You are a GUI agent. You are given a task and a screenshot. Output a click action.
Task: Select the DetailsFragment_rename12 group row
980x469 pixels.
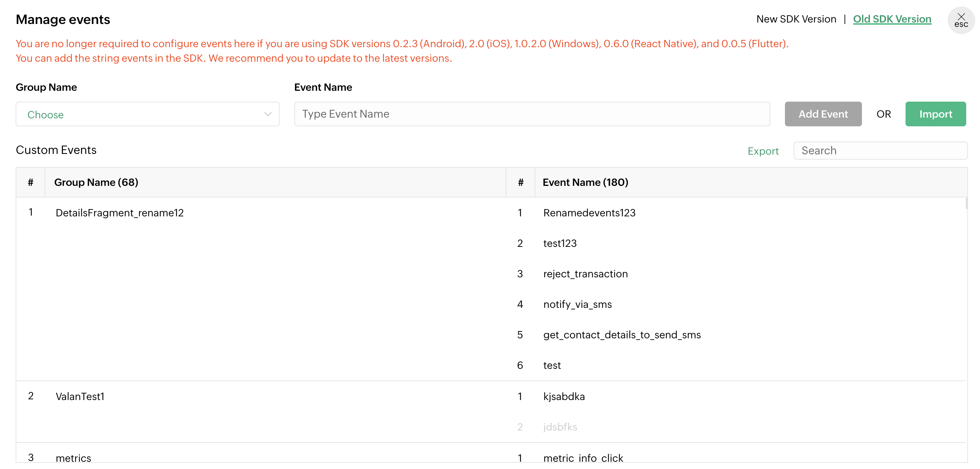click(x=120, y=213)
